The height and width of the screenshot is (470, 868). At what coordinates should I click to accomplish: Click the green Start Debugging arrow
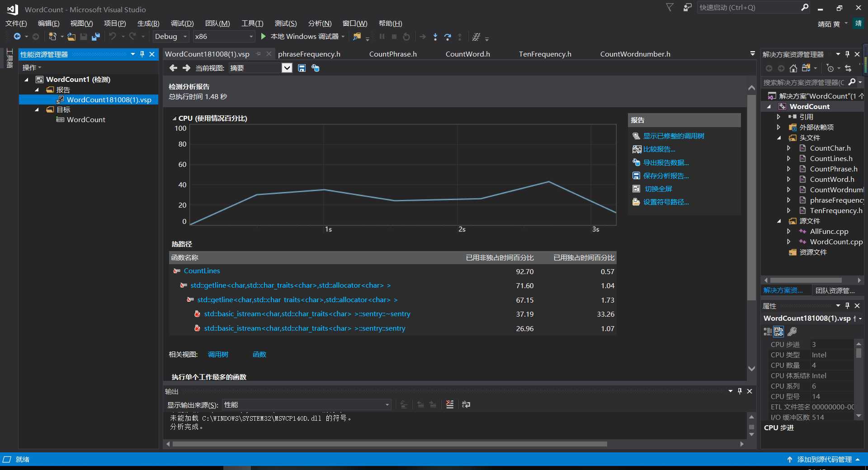pos(263,36)
